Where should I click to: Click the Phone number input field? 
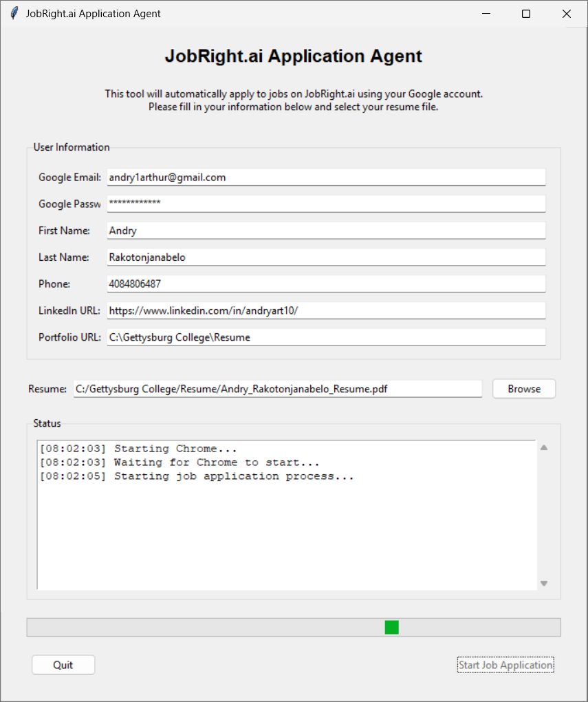pyautogui.click(x=326, y=284)
